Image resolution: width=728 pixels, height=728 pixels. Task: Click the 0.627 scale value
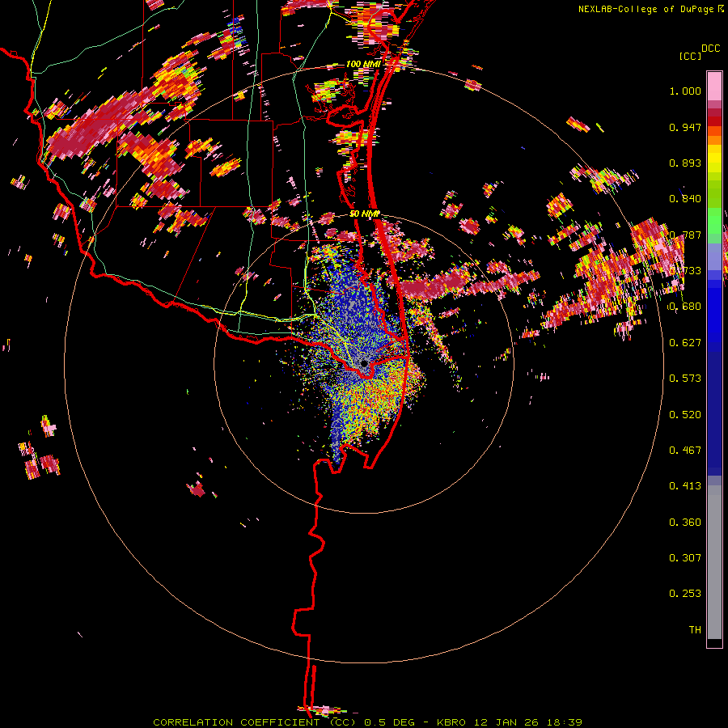[x=685, y=343]
